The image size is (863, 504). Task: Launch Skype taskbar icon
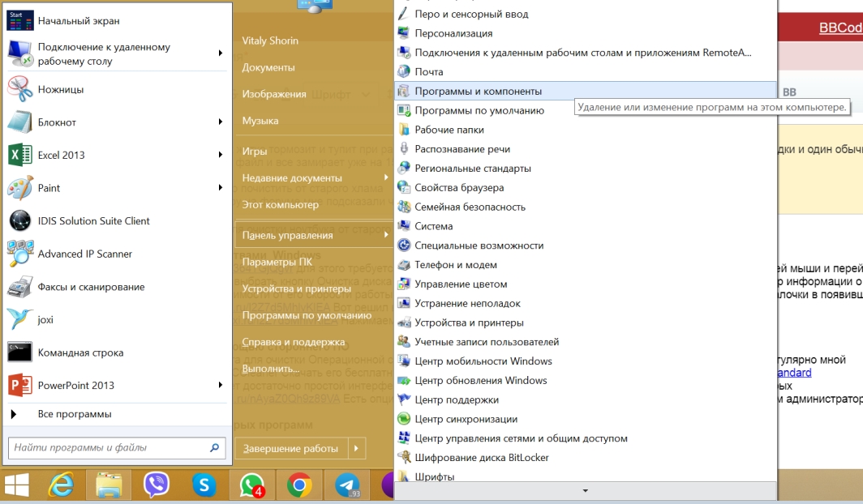[x=204, y=485]
